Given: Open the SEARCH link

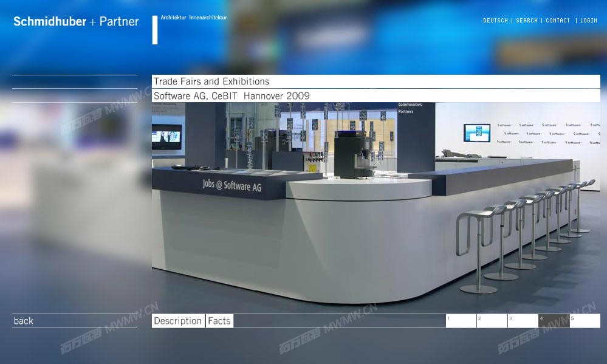Looking at the screenshot, I should point(526,21).
